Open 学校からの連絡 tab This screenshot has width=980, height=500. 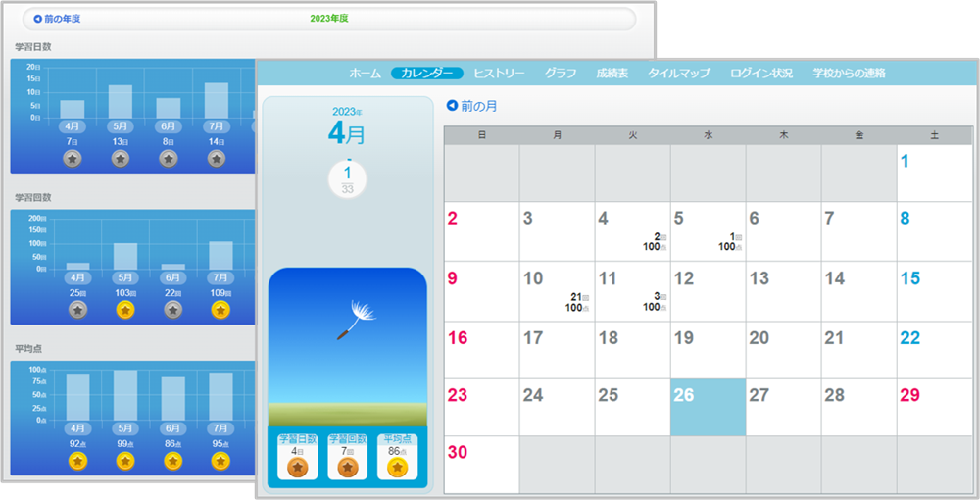pyautogui.click(x=849, y=74)
